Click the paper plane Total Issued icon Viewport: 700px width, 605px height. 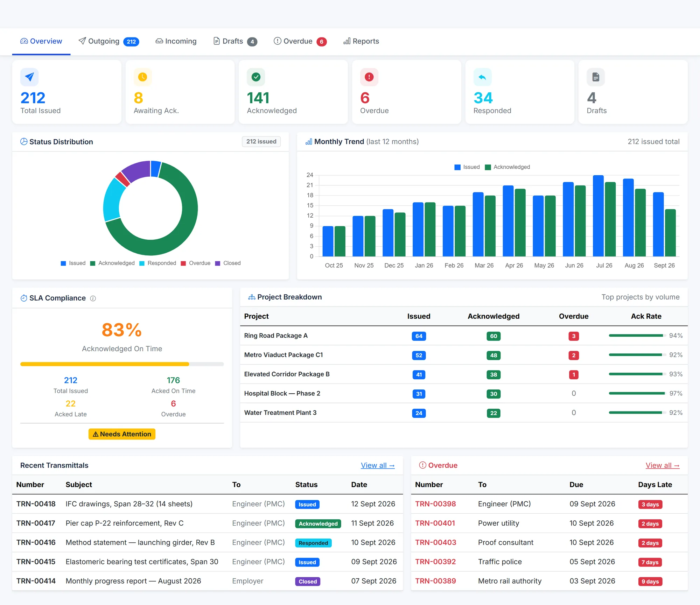[x=29, y=77]
